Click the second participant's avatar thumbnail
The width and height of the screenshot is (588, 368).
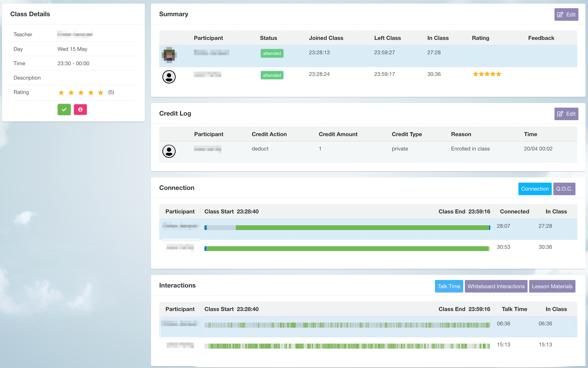coord(169,76)
